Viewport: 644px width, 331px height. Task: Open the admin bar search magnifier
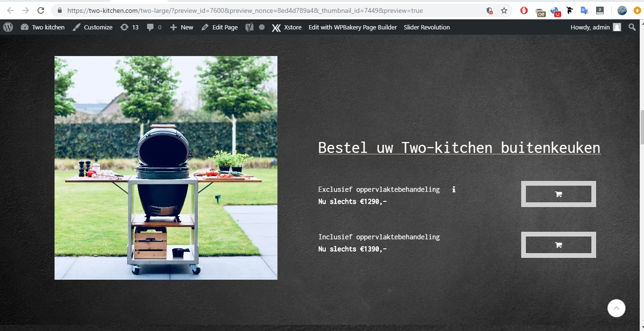pos(632,27)
